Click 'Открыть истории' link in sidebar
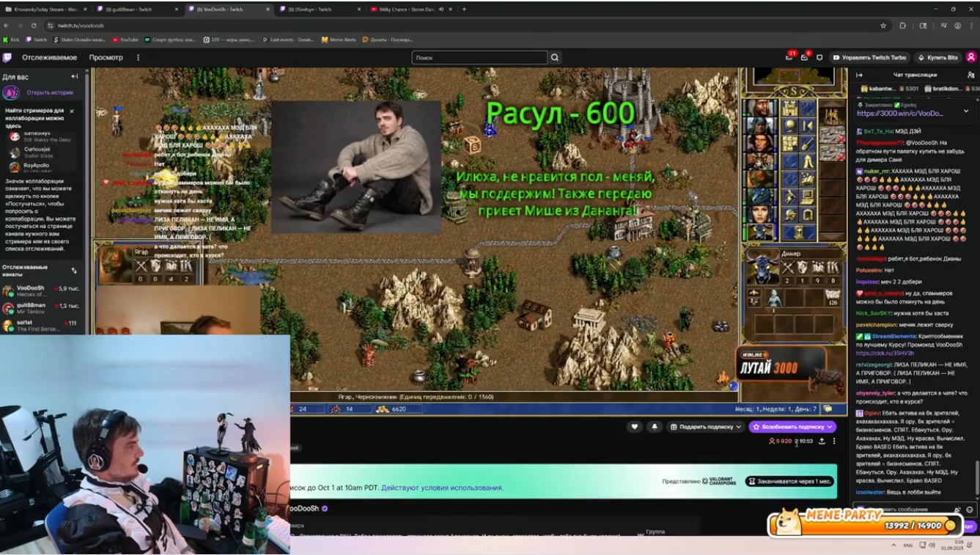980x555 pixels. tap(50, 92)
